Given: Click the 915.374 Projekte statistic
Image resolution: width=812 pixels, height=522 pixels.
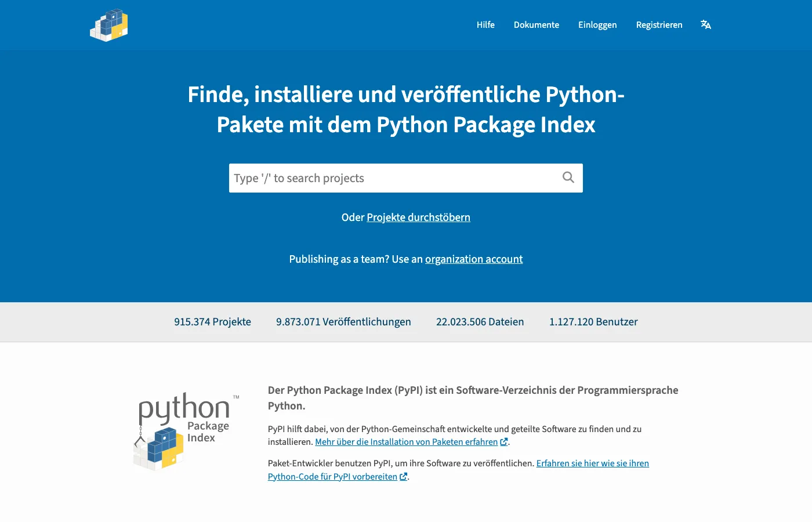Looking at the screenshot, I should coord(212,322).
